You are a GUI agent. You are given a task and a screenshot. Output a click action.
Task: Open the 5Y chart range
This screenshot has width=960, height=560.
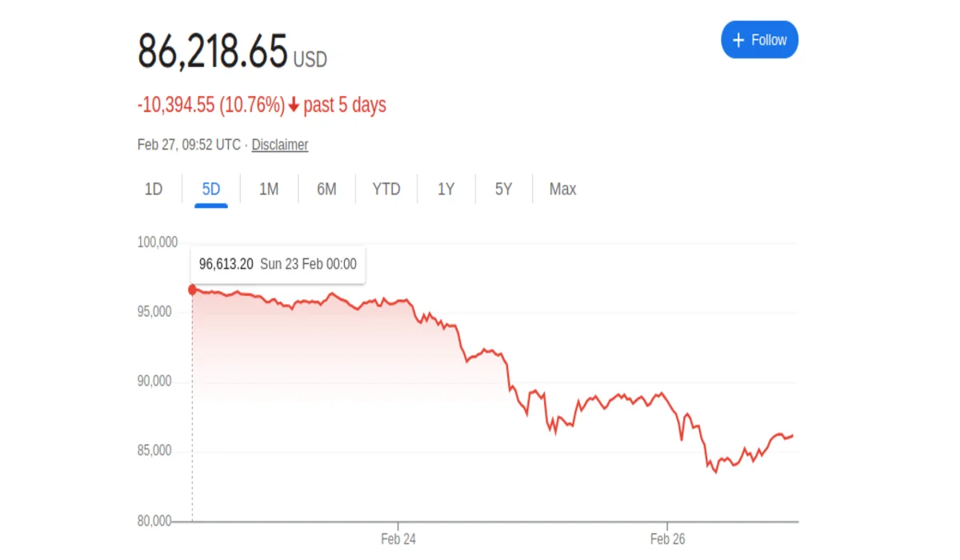pos(503,190)
